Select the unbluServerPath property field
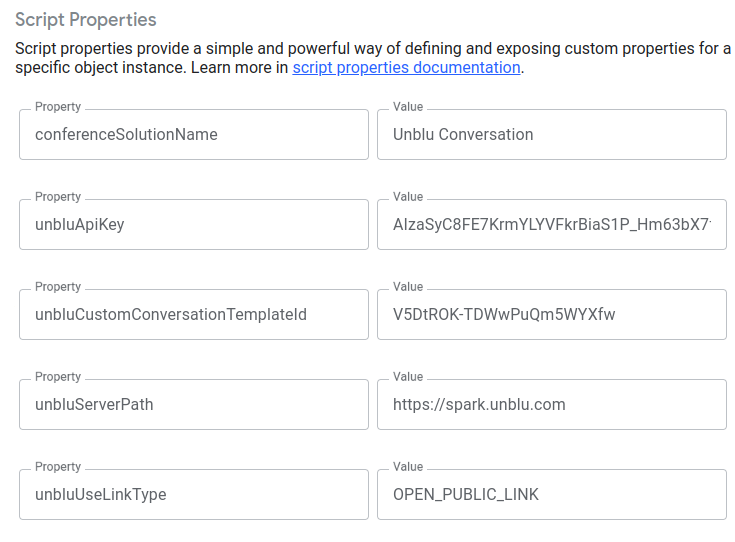This screenshot has height=542, width=735. [x=193, y=405]
